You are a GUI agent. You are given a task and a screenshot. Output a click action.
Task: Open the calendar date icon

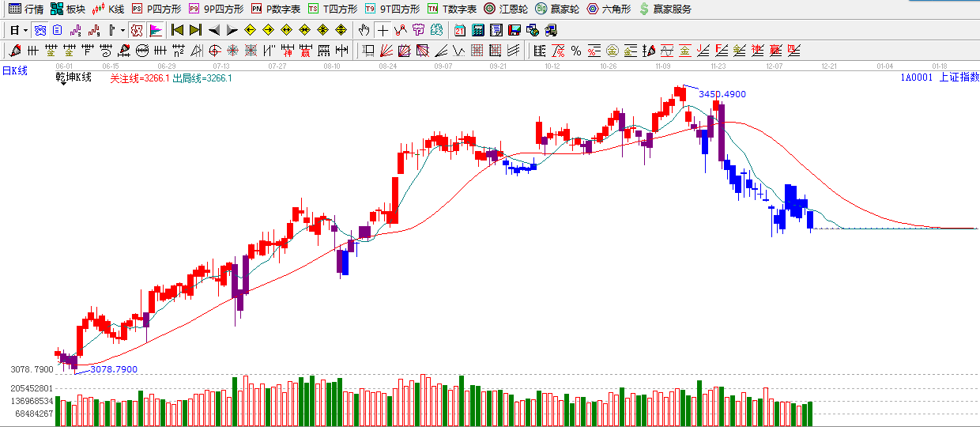pos(460,30)
